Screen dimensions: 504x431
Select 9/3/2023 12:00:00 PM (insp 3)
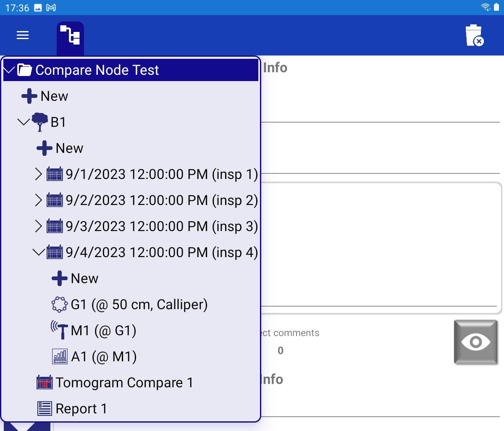[x=162, y=226]
